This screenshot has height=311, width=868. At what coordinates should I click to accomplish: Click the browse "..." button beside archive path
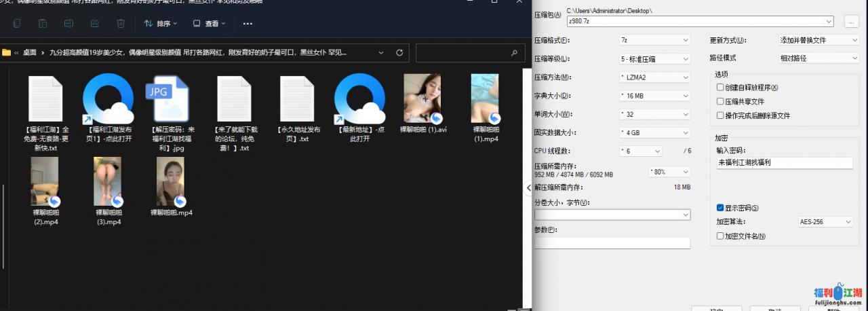click(x=851, y=22)
